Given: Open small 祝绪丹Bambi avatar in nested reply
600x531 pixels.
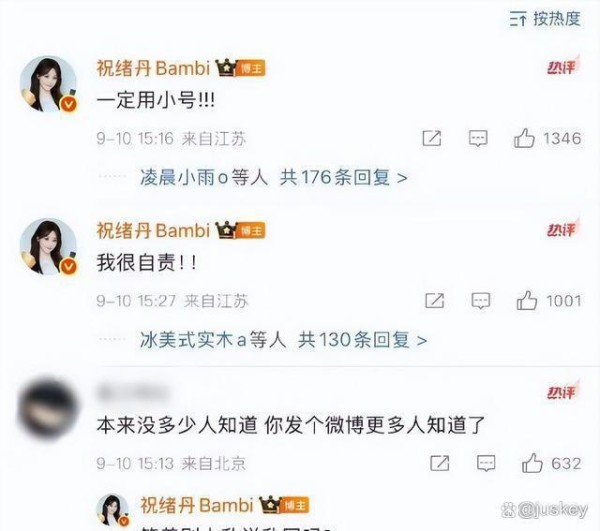Looking at the screenshot, I should click(x=112, y=510).
